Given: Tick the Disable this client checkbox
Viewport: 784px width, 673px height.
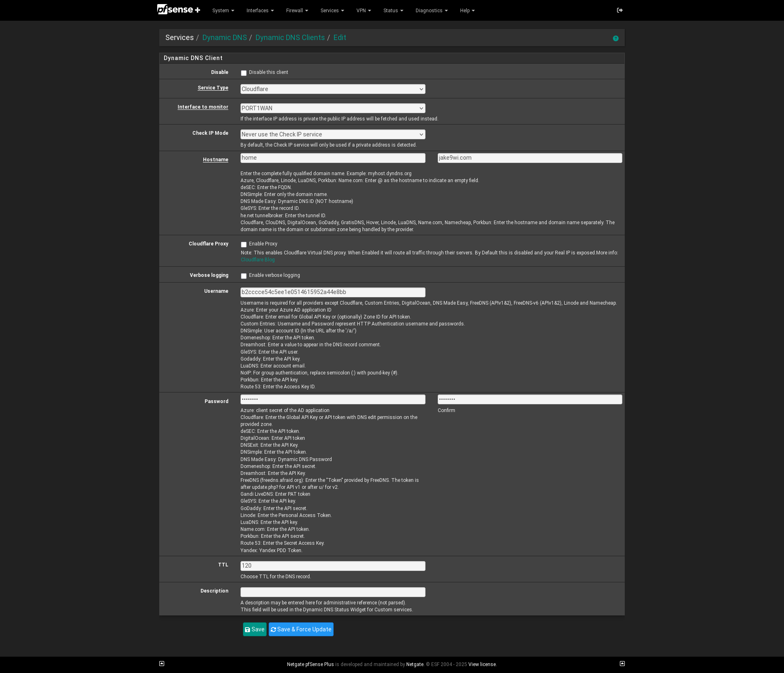Looking at the screenshot, I should [x=244, y=73].
